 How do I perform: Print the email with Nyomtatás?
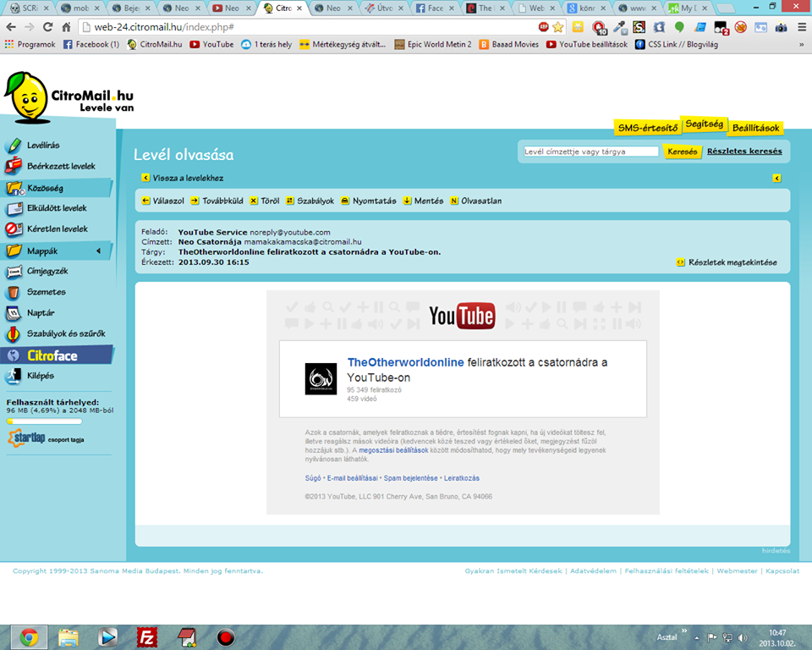tap(369, 201)
